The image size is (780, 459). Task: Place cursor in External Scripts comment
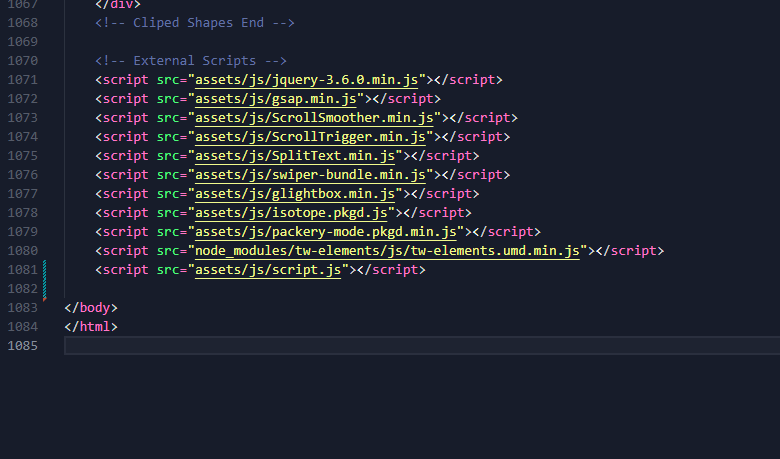(x=191, y=61)
